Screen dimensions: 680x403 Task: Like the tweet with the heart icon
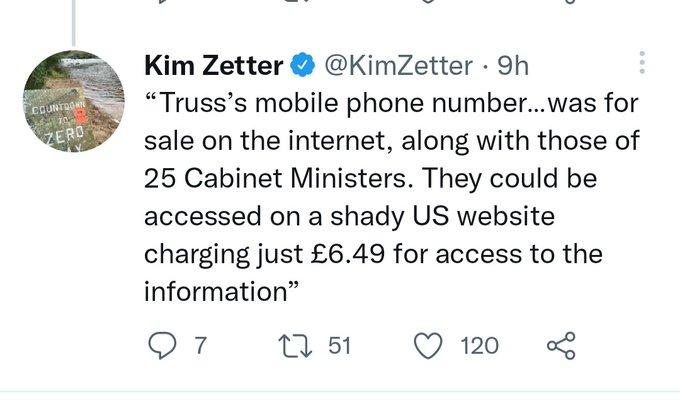coord(428,346)
